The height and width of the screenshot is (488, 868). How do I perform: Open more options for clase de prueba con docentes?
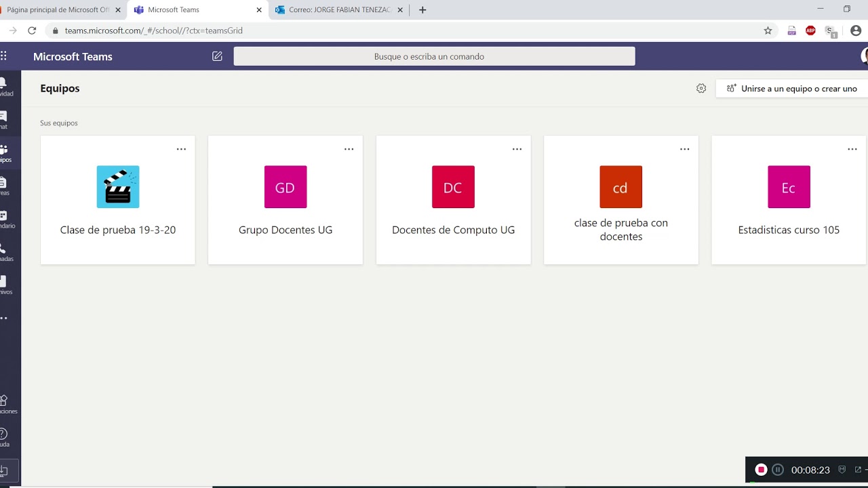point(684,149)
